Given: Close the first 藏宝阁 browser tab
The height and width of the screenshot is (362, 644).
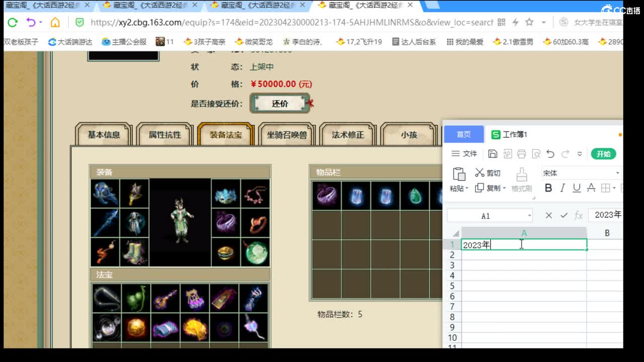Looking at the screenshot, I should (x=87, y=5).
